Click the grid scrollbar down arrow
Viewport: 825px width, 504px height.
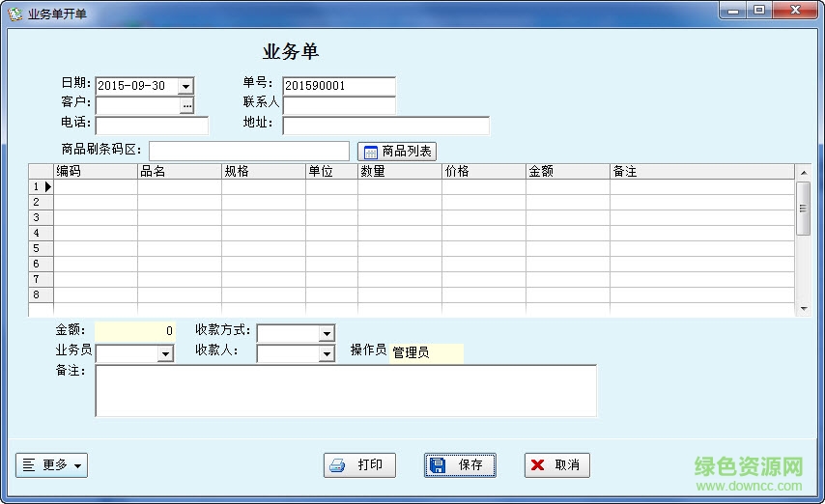(x=804, y=309)
